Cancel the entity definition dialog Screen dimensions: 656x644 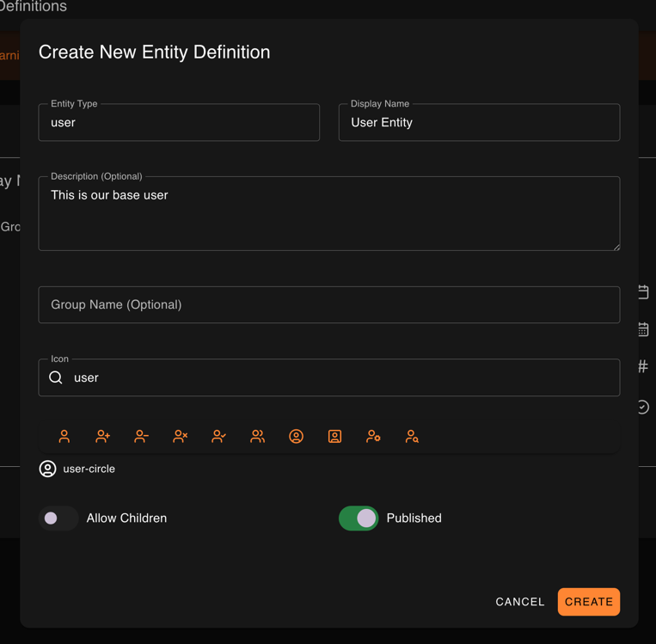pyautogui.click(x=520, y=602)
